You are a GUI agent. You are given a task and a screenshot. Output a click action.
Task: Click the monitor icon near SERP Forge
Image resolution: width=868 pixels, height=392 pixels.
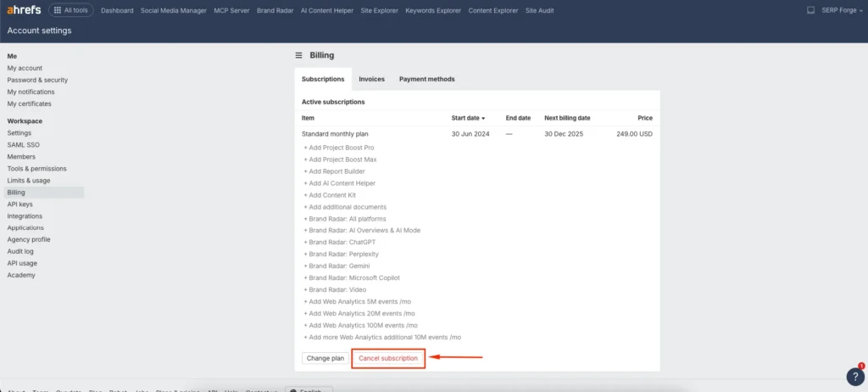pyautogui.click(x=810, y=10)
